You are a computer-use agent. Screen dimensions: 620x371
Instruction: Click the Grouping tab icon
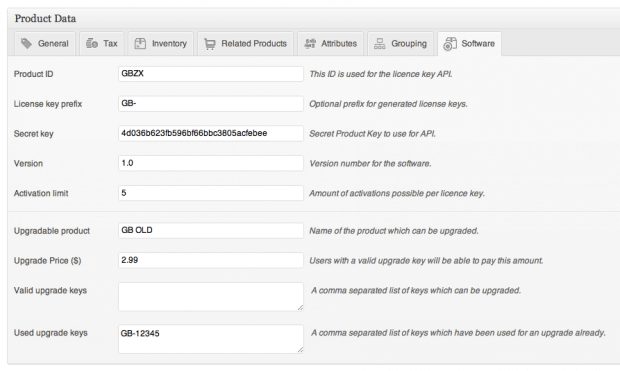380,44
